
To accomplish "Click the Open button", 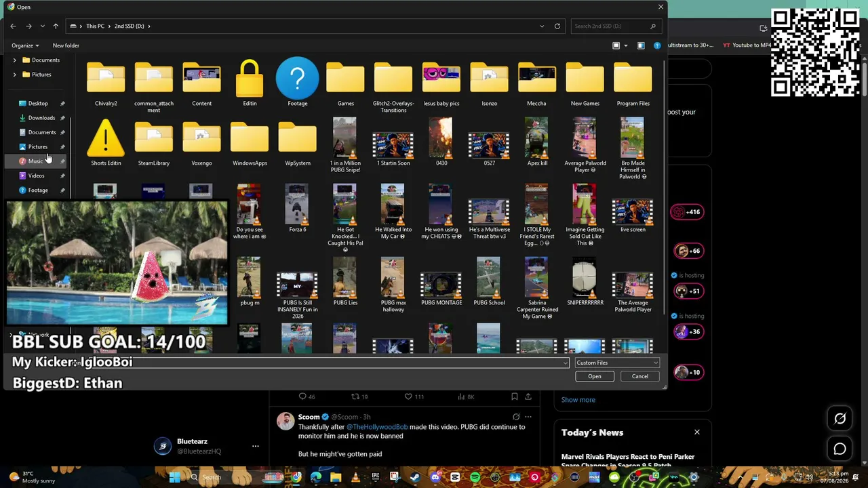I will point(595,376).
